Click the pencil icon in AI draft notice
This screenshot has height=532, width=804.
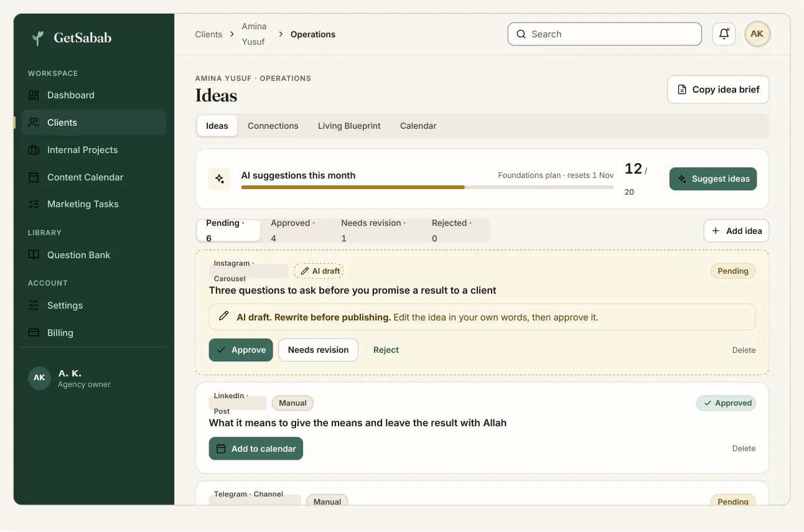tap(223, 317)
